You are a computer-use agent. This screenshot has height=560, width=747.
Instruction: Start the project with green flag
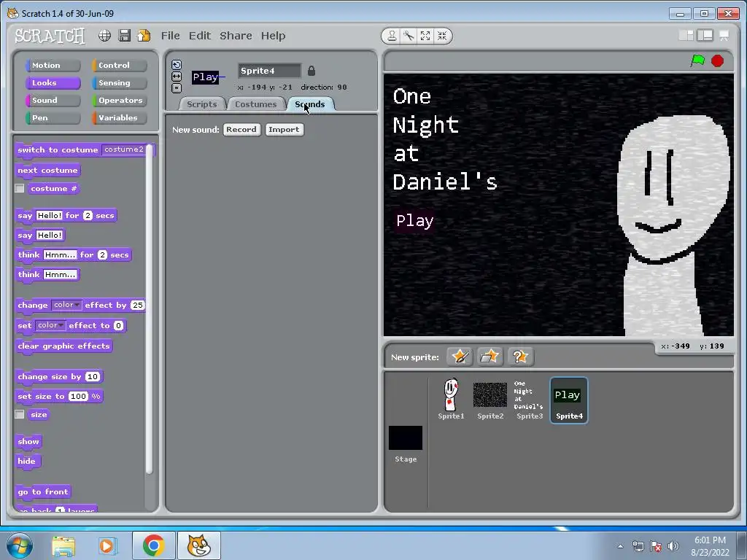pyautogui.click(x=697, y=61)
